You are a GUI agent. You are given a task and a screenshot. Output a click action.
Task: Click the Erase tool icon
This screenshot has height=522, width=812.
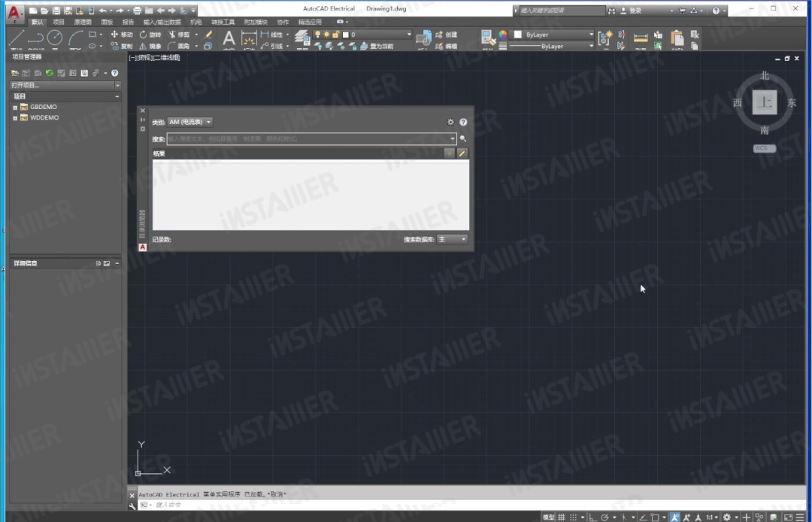click(208, 34)
